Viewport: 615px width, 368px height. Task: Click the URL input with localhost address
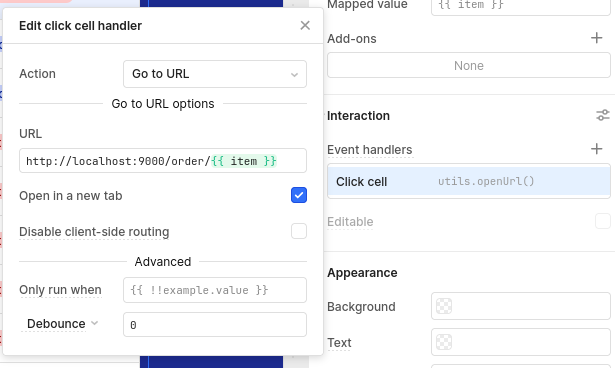163,161
